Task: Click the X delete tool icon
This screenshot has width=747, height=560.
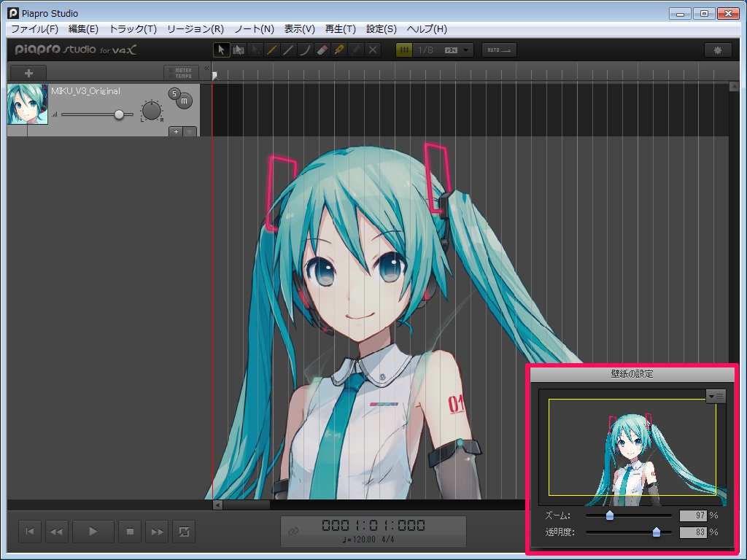Action: pyautogui.click(x=373, y=50)
